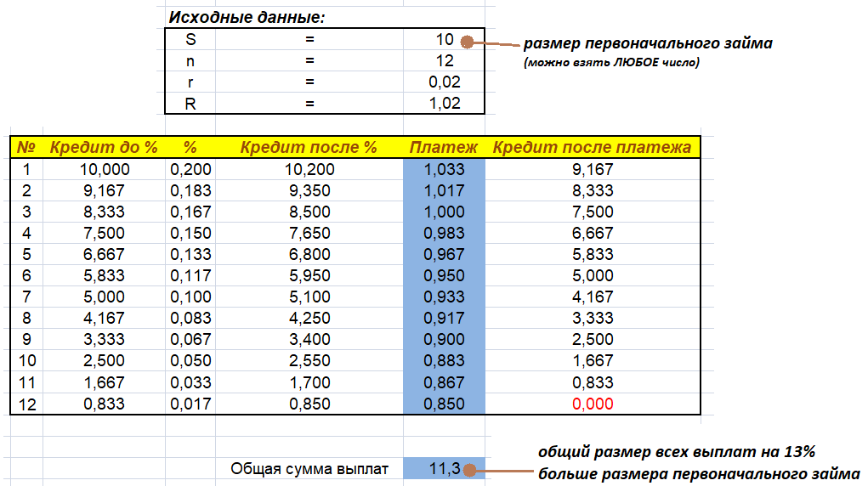The height and width of the screenshot is (486, 868).
Task: Click the cell 10,000 in row 1
Action: pyautogui.click(x=104, y=169)
